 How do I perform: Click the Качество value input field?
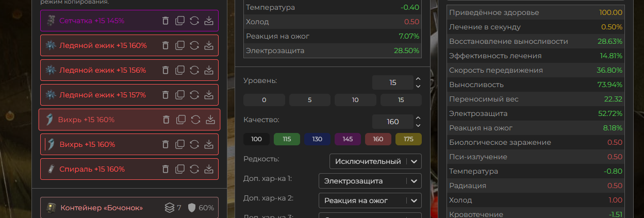[x=392, y=122]
